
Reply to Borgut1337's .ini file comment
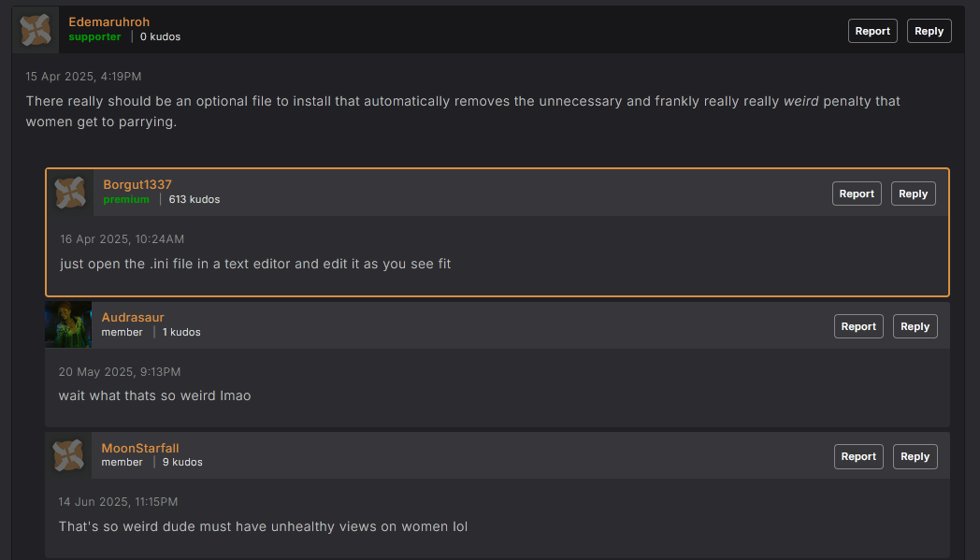coord(913,194)
